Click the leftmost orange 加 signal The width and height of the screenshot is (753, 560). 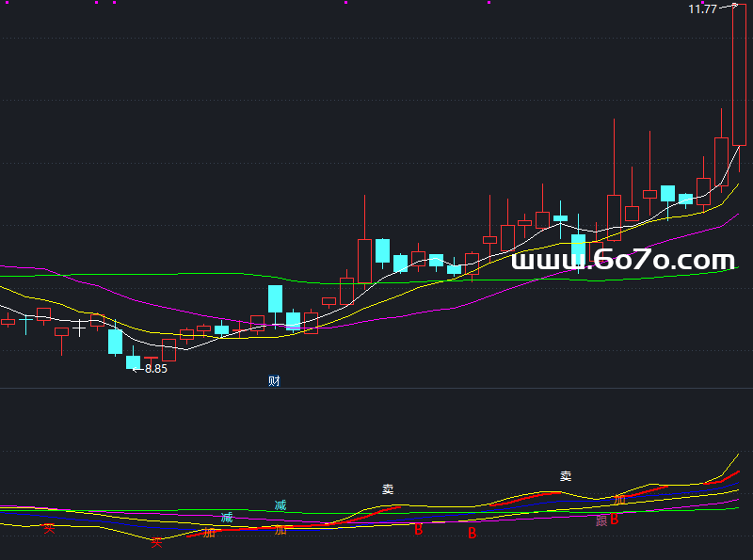point(209,533)
